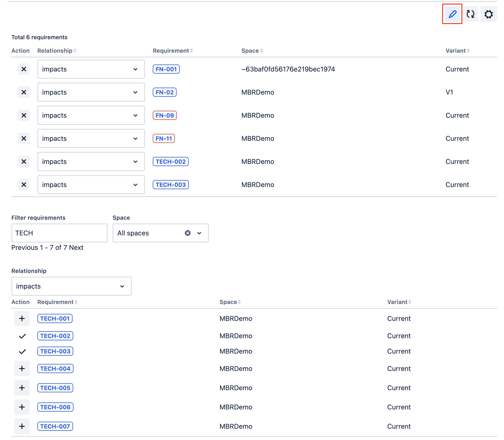The width and height of the screenshot is (504, 440).
Task: Click the checkmark beside TECH-003
Action: point(22,351)
